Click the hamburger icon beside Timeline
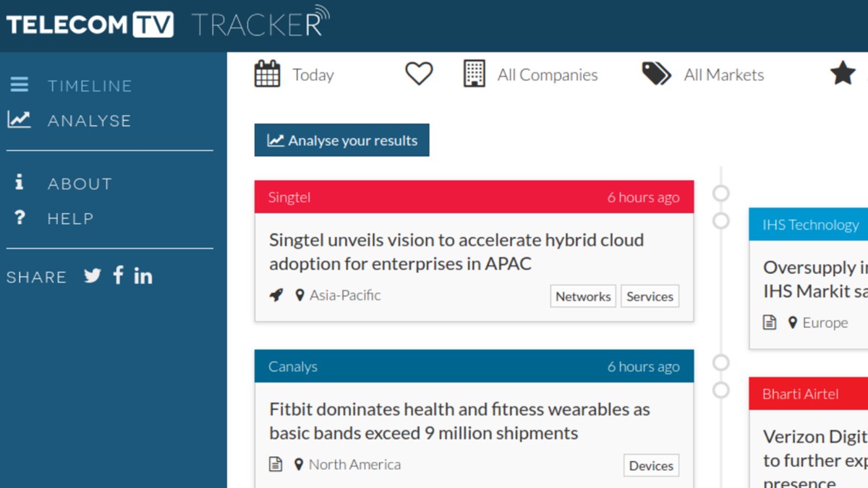The height and width of the screenshot is (488, 868). pyautogui.click(x=20, y=84)
